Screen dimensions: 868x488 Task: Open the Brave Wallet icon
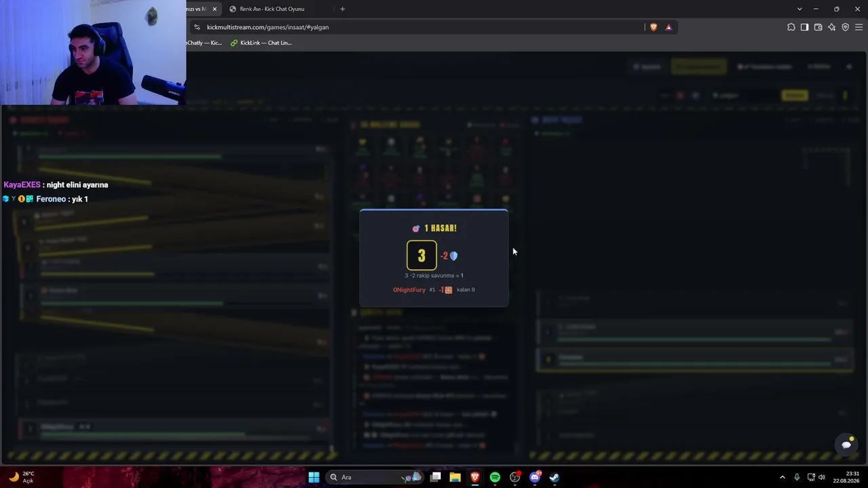point(818,27)
